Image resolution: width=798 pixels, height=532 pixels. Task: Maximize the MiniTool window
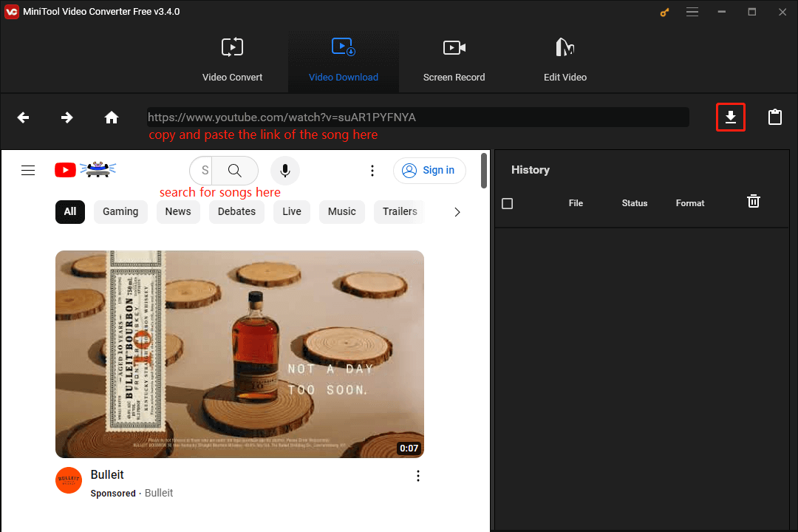tap(751, 12)
